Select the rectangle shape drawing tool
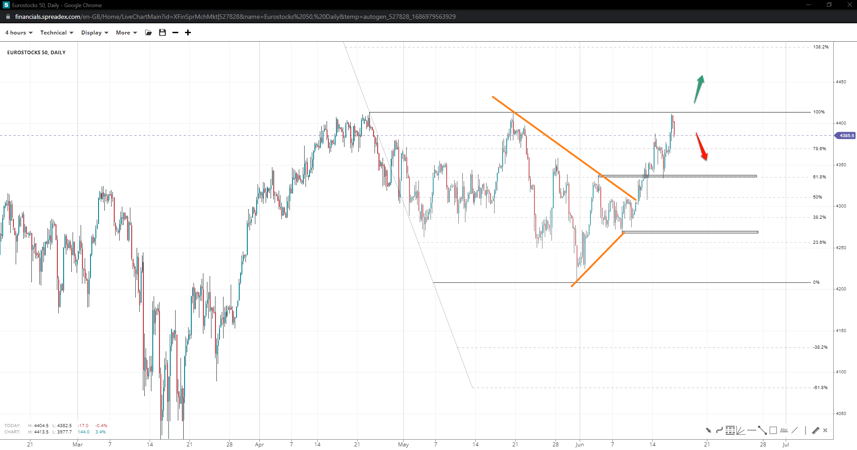Screen dimensions: 857x450 (773, 430)
